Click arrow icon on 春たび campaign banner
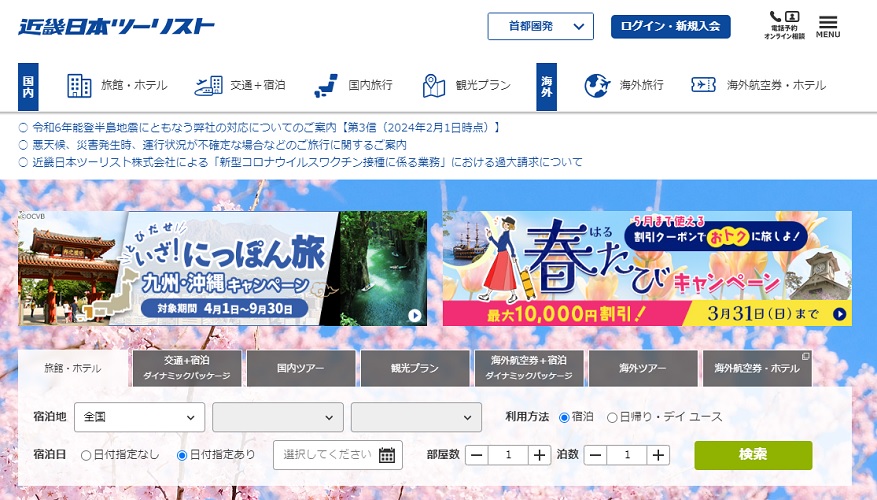 pyautogui.click(x=840, y=314)
